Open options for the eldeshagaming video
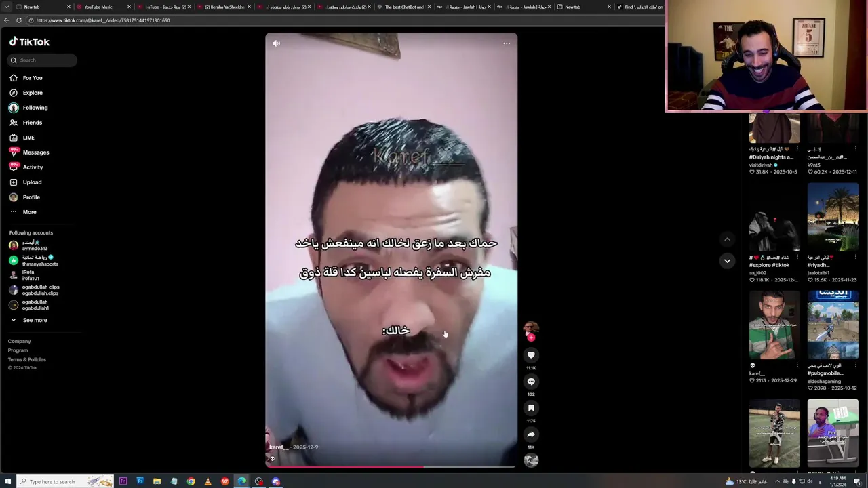The width and height of the screenshot is (868, 488). [856, 365]
